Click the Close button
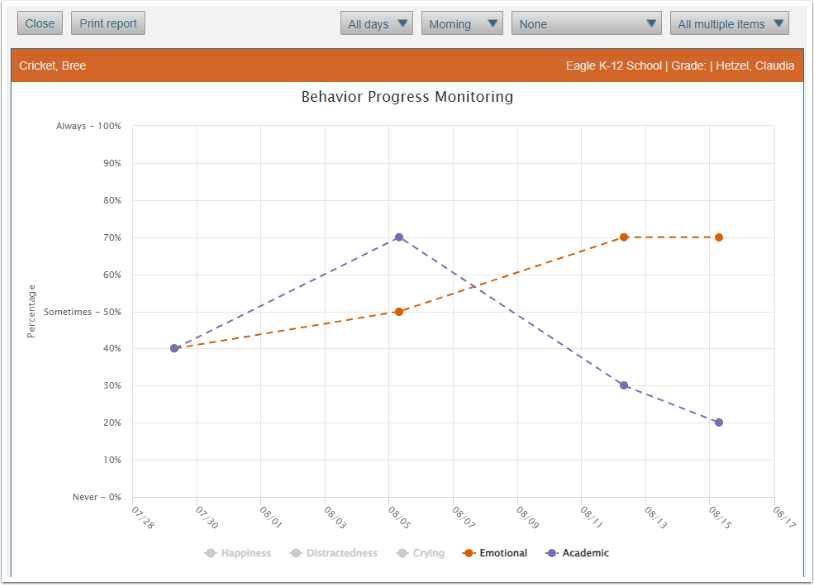The image size is (814, 585). point(39,22)
